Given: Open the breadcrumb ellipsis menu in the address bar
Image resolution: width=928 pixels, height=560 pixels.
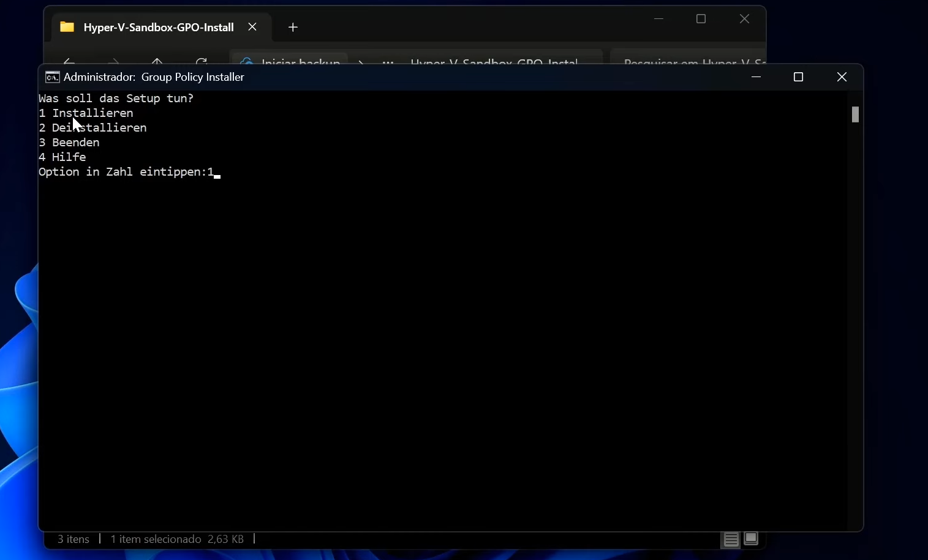Looking at the screenshot, I should click(x=389, y=63).
